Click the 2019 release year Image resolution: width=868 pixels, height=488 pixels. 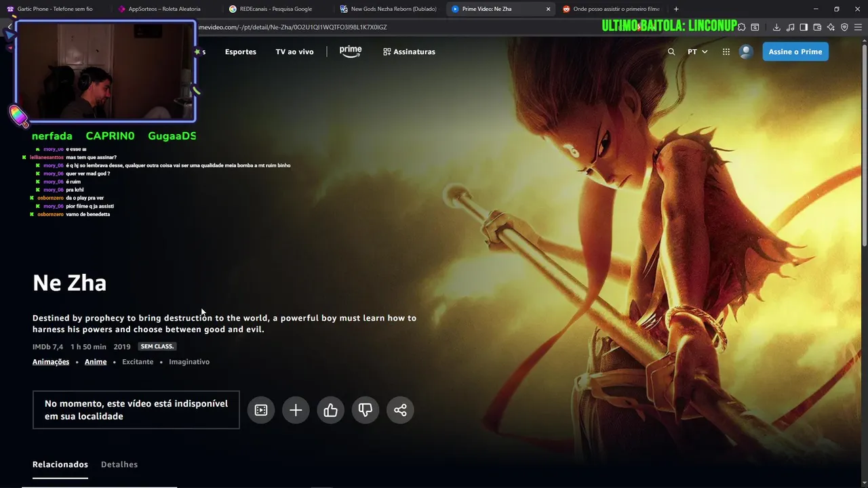pyautogui.click(x=122, y=346)
